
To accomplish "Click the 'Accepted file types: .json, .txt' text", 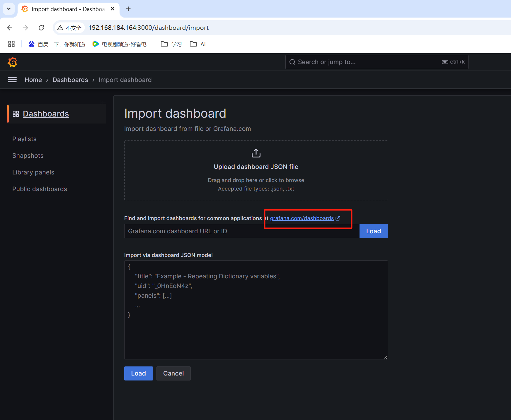I will [256, 189].
